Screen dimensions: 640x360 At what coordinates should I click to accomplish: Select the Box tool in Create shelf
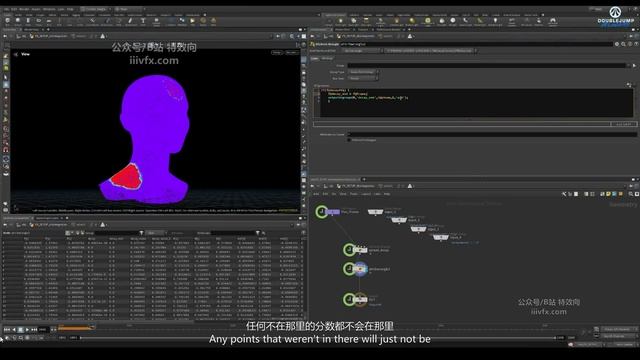tap(7, 21)
